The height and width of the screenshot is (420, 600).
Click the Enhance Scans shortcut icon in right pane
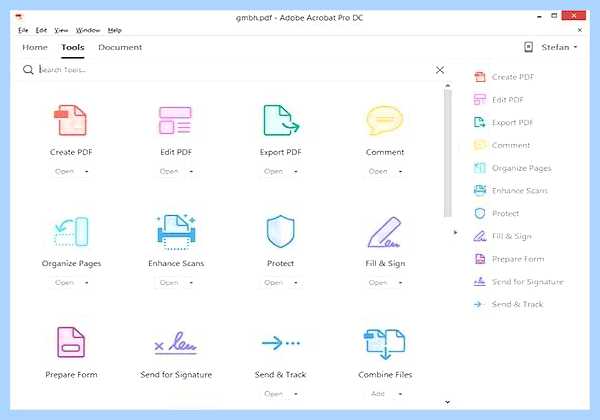tap(480, 190)
